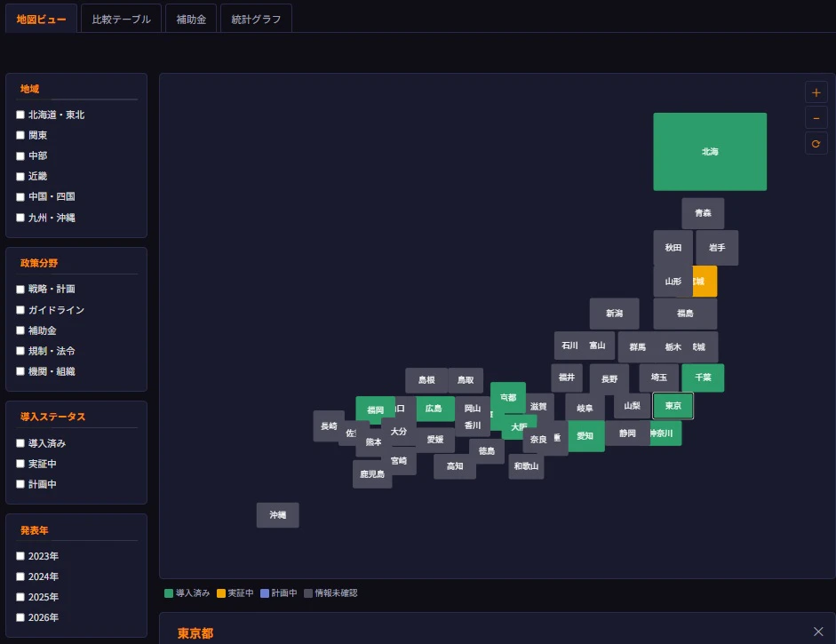Select the 東京 prefecture tile
Image resolution: width=836 pixels, height=644 pixels.
[673, 406]
